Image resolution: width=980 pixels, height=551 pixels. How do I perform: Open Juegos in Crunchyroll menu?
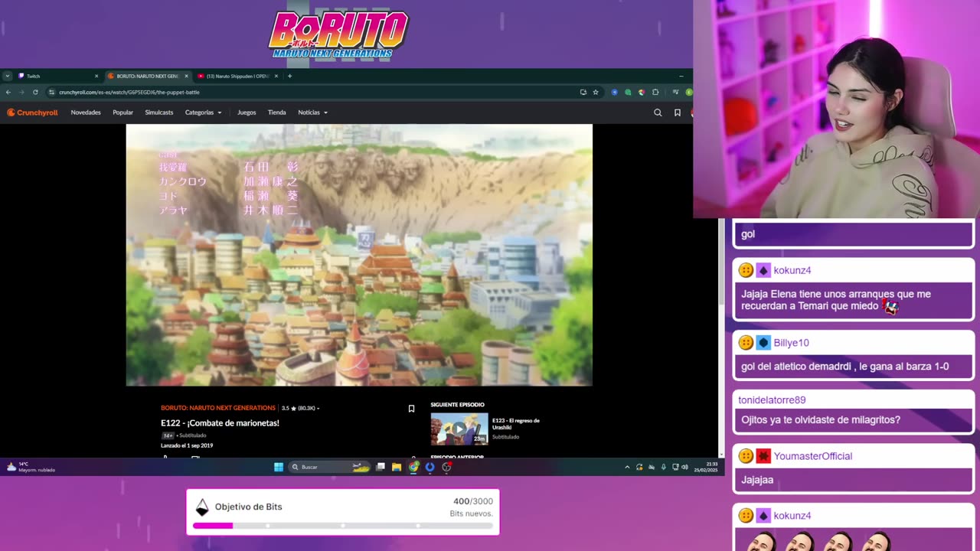coord(247,112)
